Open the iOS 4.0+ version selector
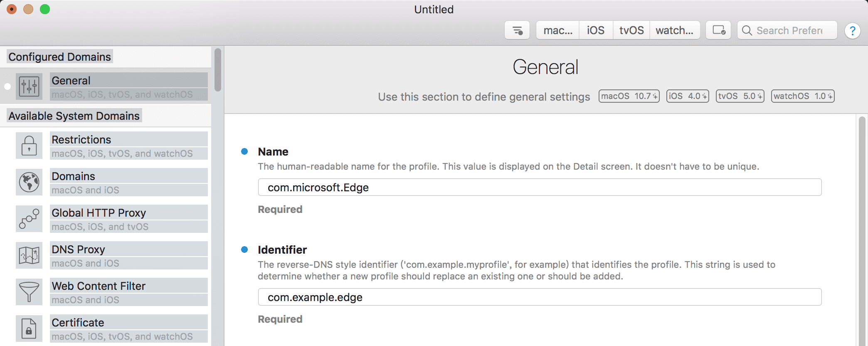This screenshot has height=346, width=868. tap(688, 96)
